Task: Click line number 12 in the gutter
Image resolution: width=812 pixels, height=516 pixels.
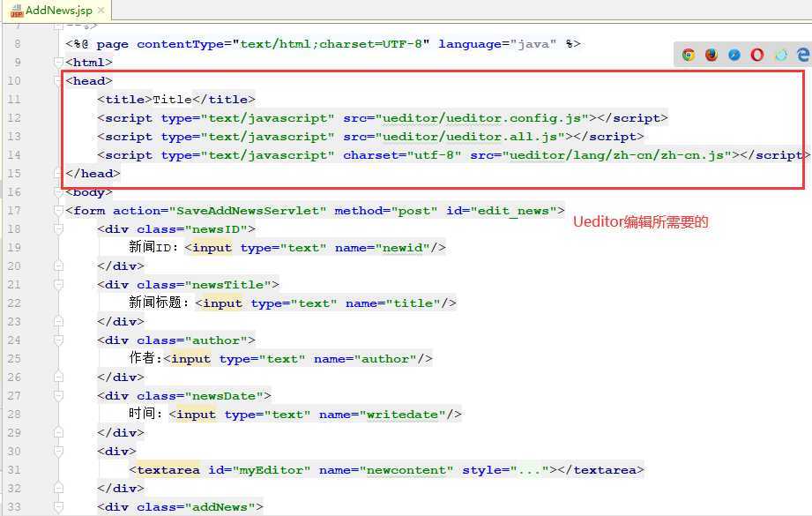Action: point(14,118)
